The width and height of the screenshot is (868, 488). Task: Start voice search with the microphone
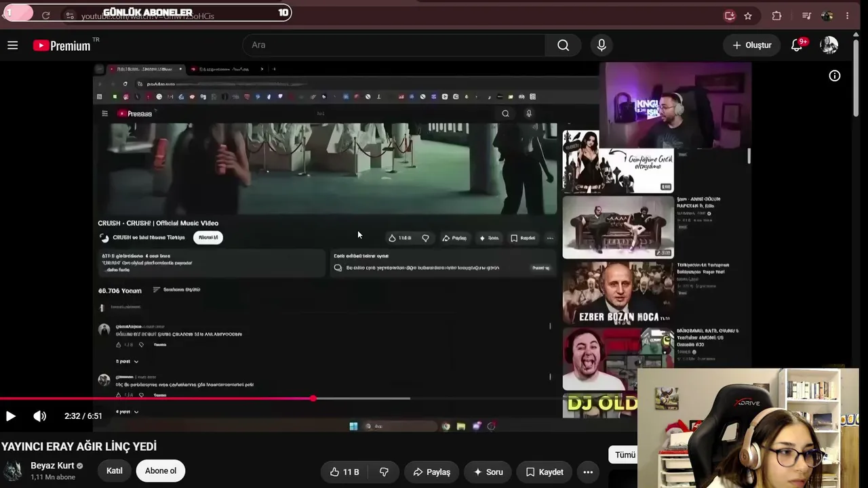click(x=601, y=45)
